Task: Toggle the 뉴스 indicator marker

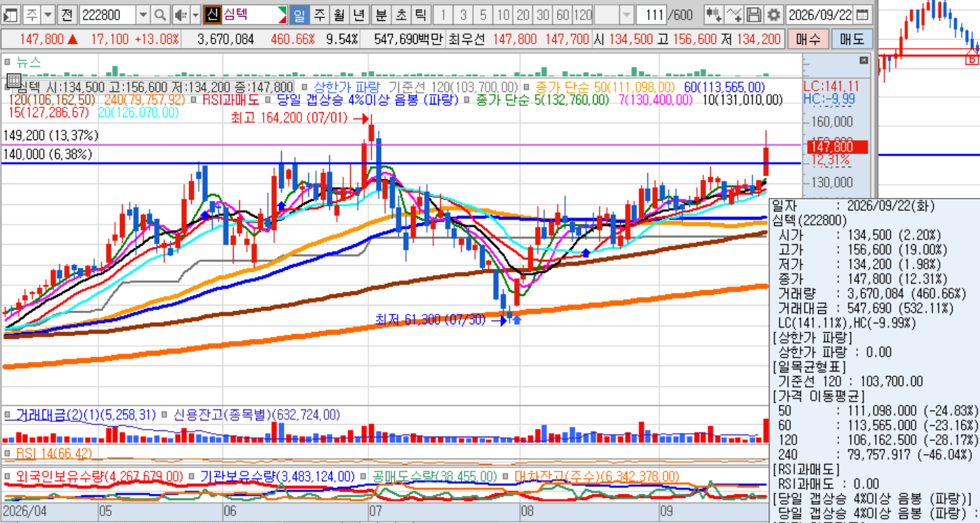Action: point(8,61)
